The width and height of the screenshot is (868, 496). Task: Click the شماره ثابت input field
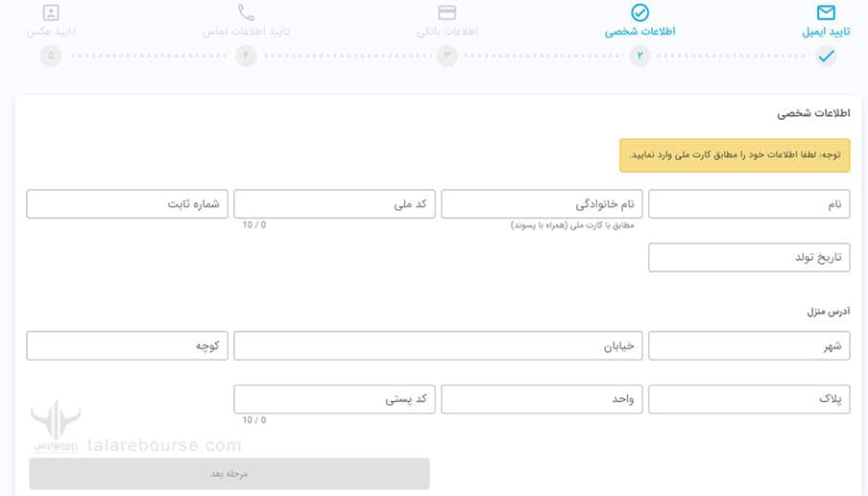tap(128, 204)
